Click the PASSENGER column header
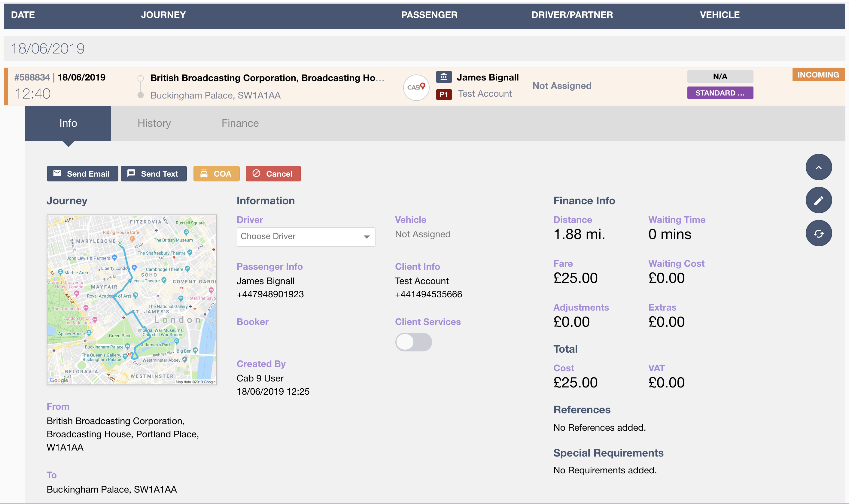Screen dimensions: 849x504 429,15
